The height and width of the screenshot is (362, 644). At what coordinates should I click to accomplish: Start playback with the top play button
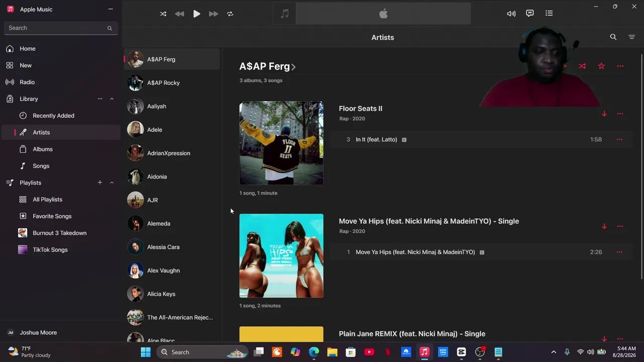click(197, 14)
